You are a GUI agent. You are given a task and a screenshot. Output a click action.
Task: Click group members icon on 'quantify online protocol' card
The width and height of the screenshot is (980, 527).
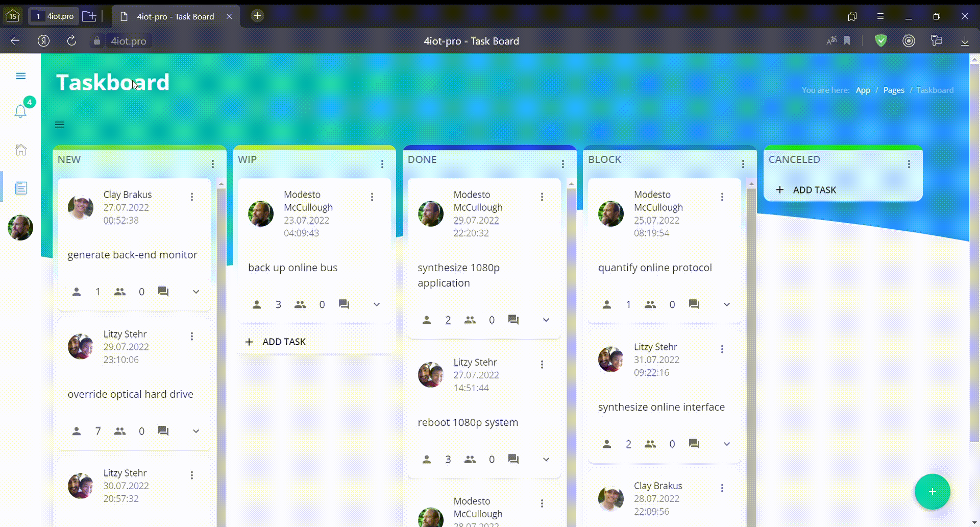point(650,304)
